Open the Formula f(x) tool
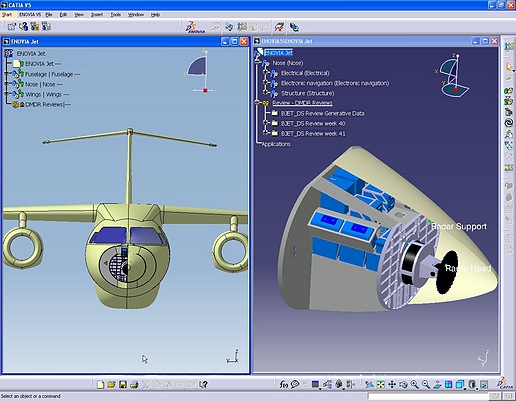The image size is (516, 401). tap(283, 385)
